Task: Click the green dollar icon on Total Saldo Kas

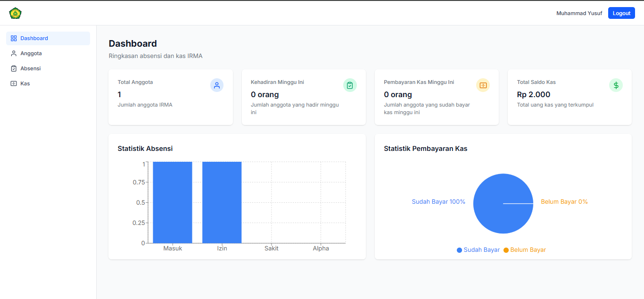Action: tap(616, 85)
